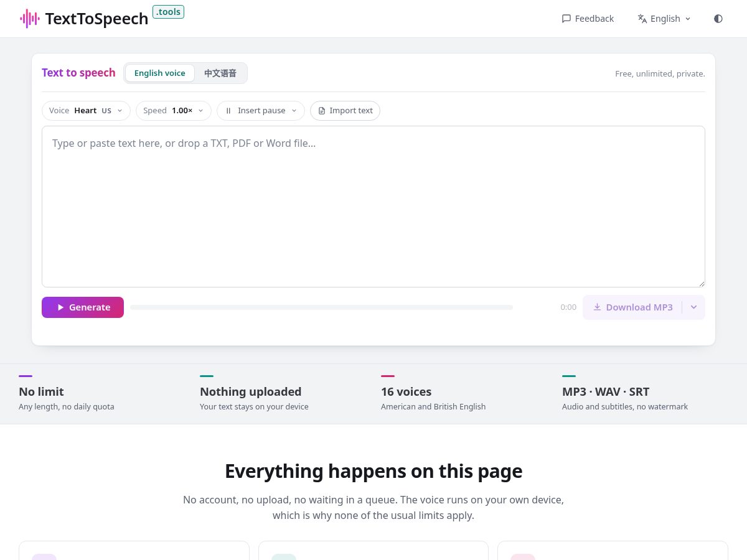Click the Feedback speech bubble icon
747x560 pixels.
[x=566, y=19]
